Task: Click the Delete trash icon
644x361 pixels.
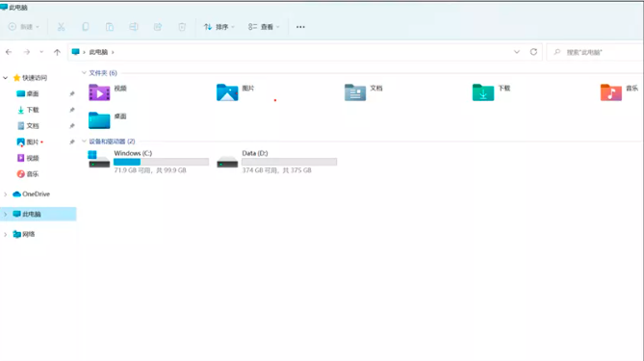Action: coord(182,27)
